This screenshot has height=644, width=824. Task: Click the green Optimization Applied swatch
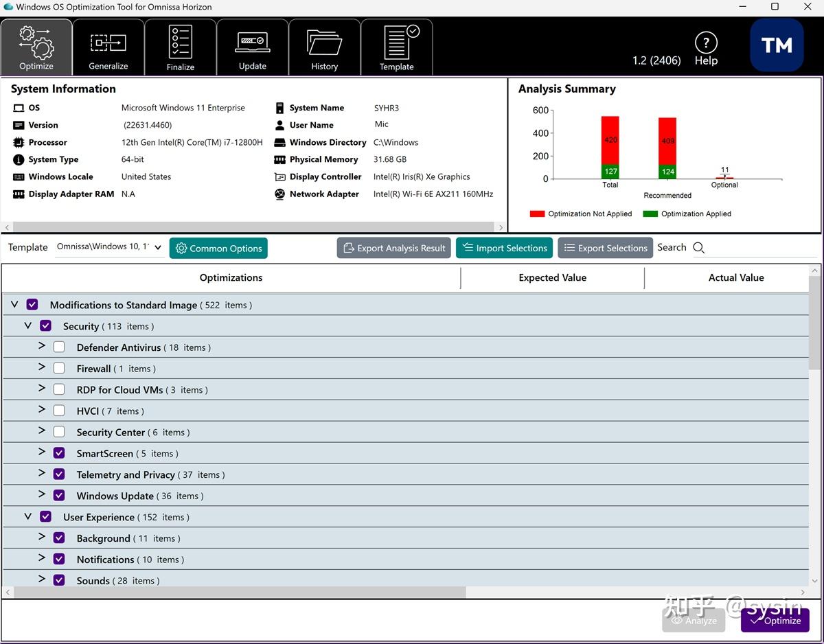650,214
